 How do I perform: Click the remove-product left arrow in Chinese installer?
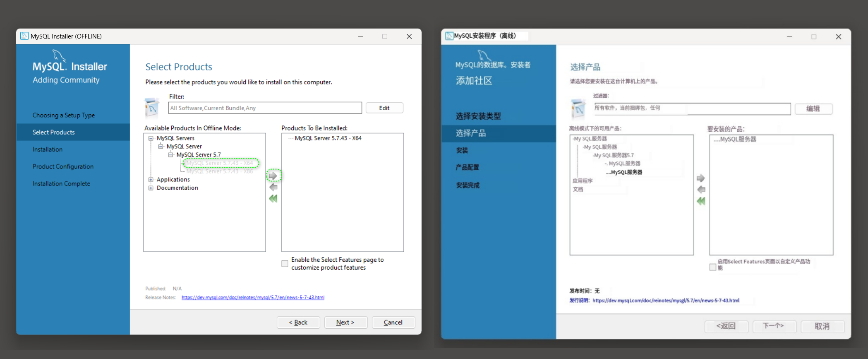[701, 190]
